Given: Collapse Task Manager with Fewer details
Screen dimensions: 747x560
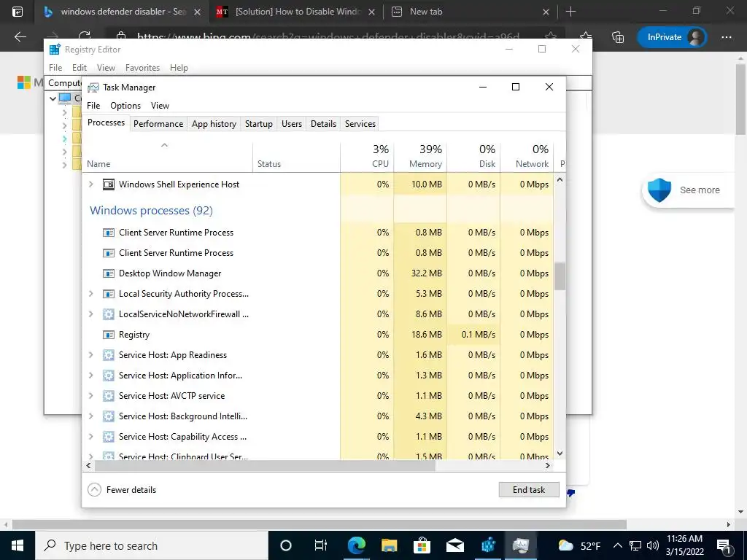Looking at the screenshot, I should [122, 490].
